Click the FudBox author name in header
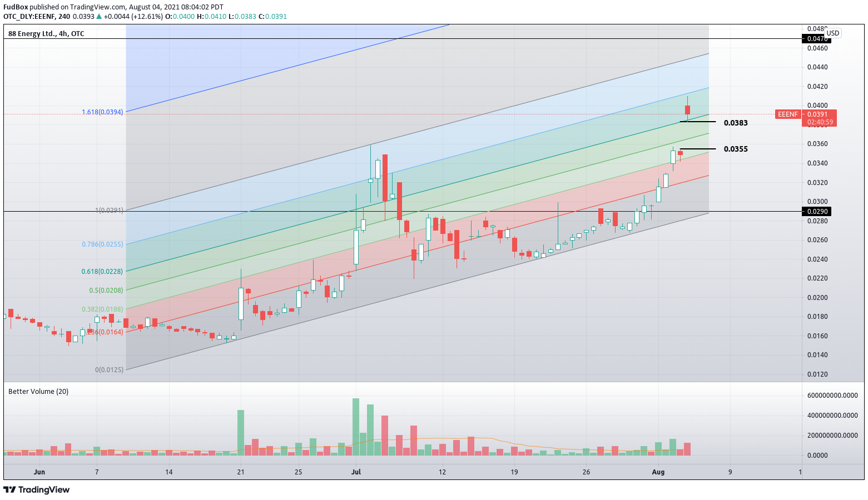868x500 pixels. coord(16,7)
